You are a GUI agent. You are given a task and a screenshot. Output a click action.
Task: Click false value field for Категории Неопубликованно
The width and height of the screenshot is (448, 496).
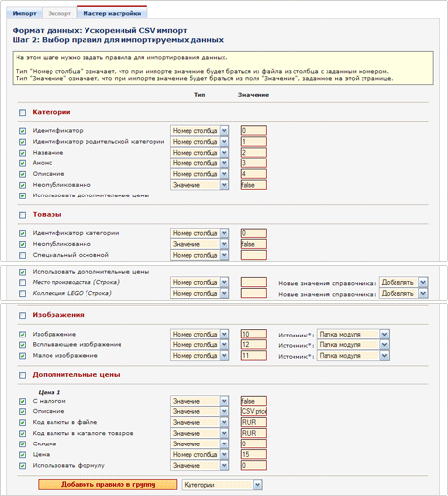(x=254, y=185)
